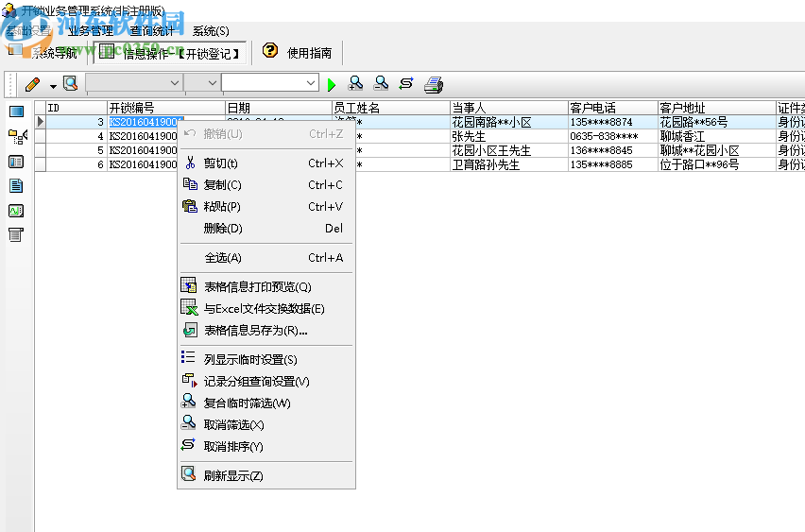Click the row selector for ID 4
This screenshot has height=532, width=805.
[40, 137]
